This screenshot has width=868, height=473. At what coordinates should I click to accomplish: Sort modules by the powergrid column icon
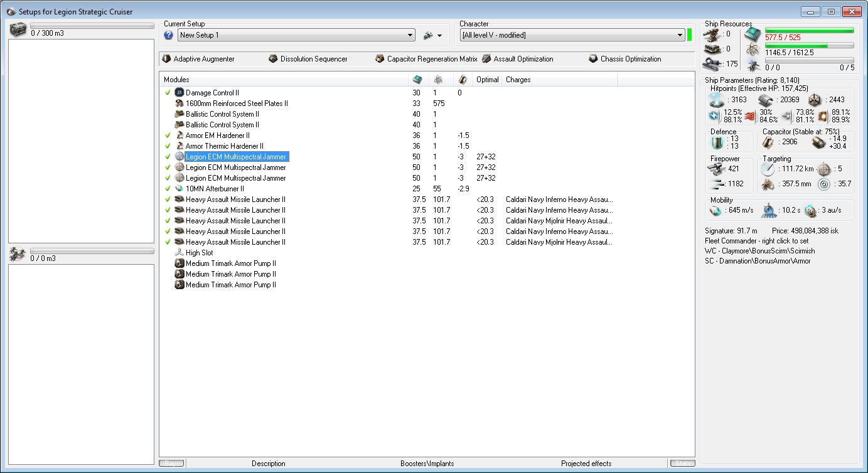(x=438, y=80)
